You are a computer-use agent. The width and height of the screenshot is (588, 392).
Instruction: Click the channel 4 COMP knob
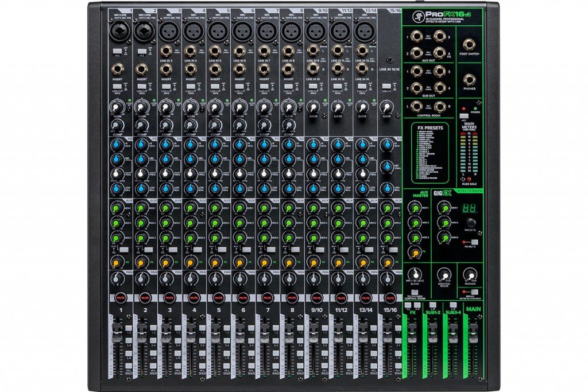tap(191, 126)
